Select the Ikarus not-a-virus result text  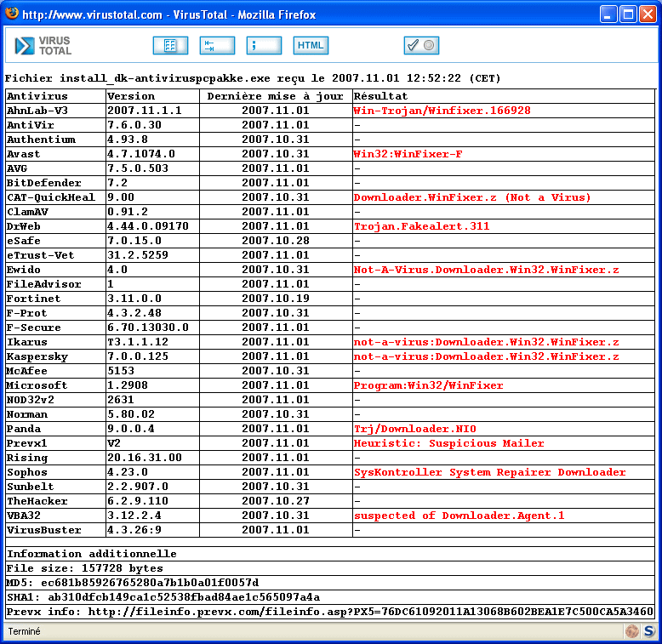487,342
